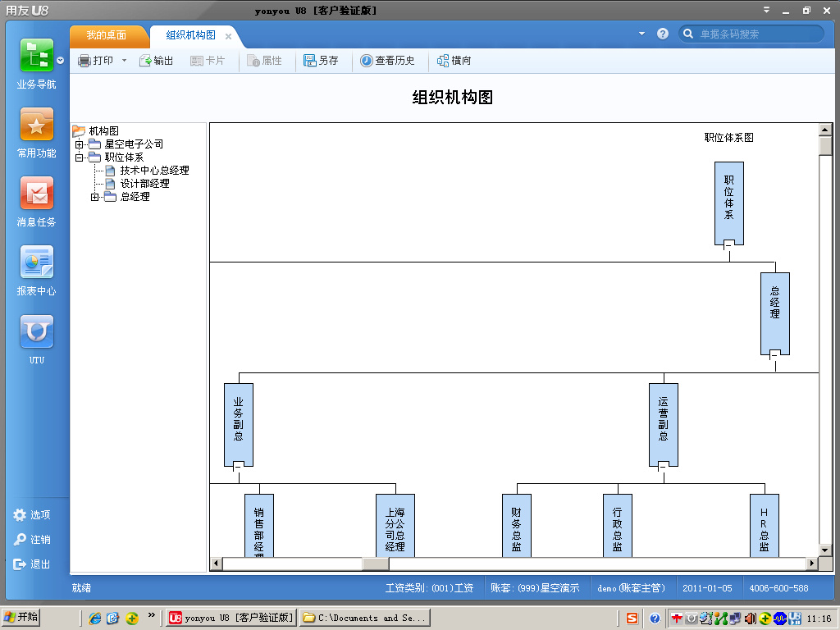The width and height of the screenshot is (840, 630).
Task: Switch to yonyou U8 taskbar window
Action: click(x=231, y=619)
